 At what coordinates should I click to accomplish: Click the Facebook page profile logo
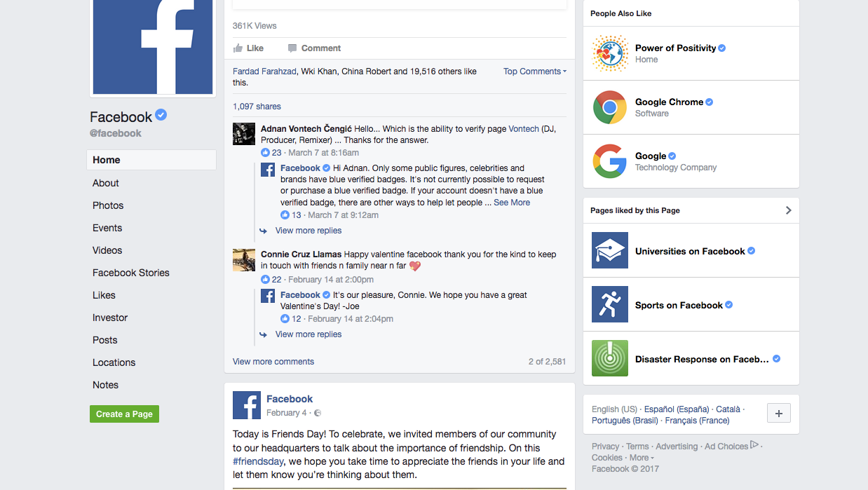point(153,47)
